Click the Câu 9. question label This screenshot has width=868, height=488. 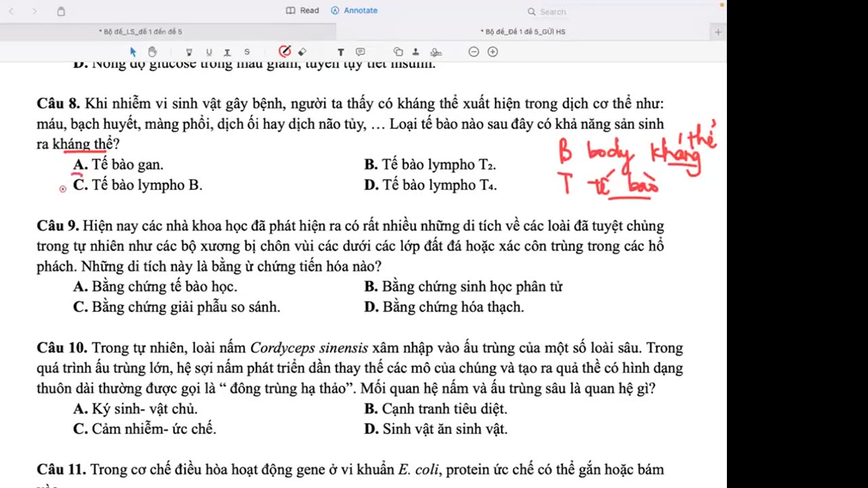(x=58, y=226)
